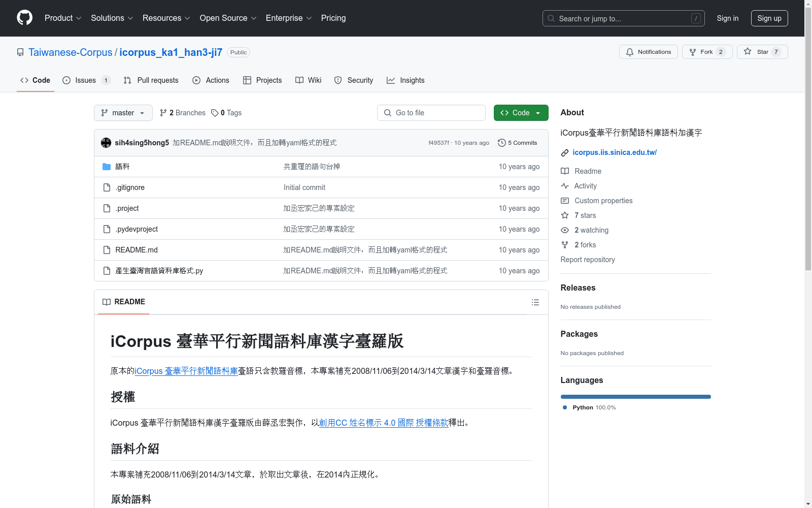The height and width of the screenshot is (508, 812).
Task: Click the fork icon in Fork button
Action: pyautogui.click(x=693, y=52)
